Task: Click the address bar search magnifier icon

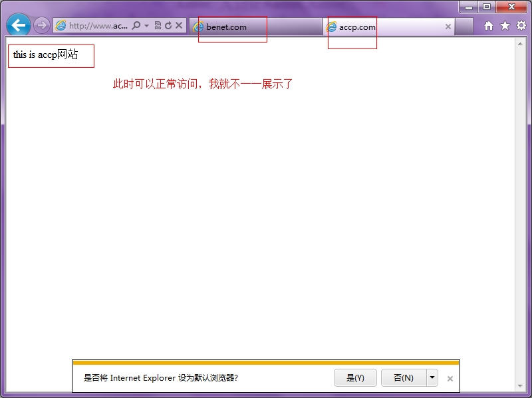Action: [x=136, y=25]
